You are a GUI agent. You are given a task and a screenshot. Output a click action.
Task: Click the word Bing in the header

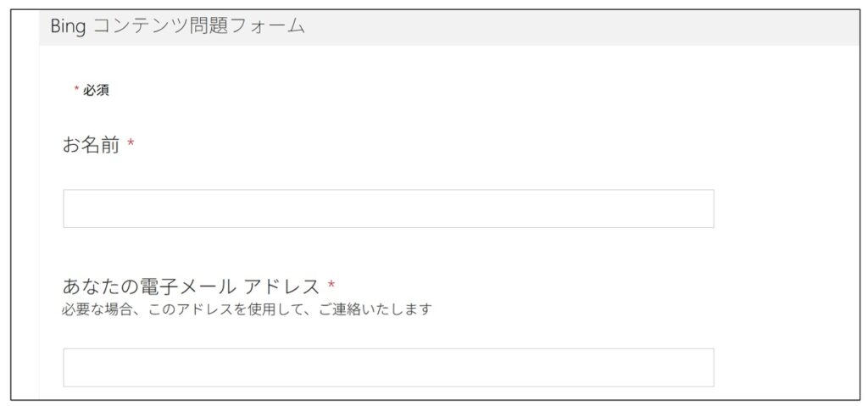[68, 26]
